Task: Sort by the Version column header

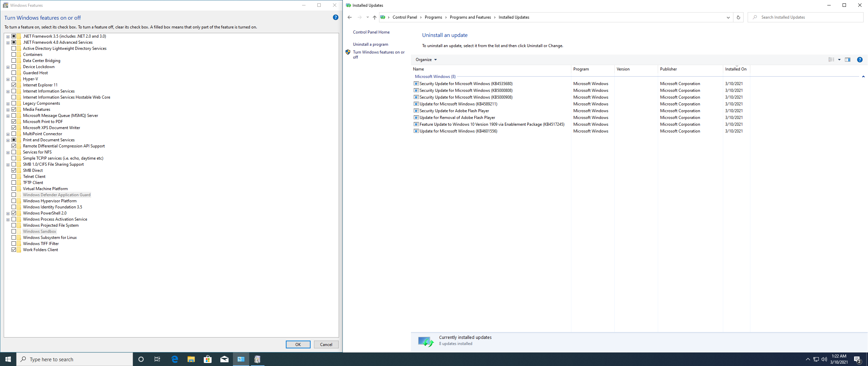Action: (636, 69)
